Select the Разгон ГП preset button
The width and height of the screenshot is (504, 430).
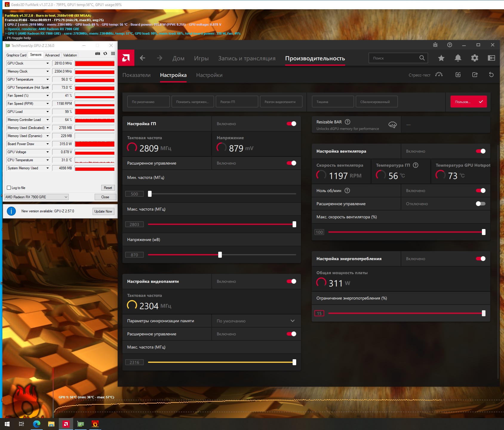(237, 102)
